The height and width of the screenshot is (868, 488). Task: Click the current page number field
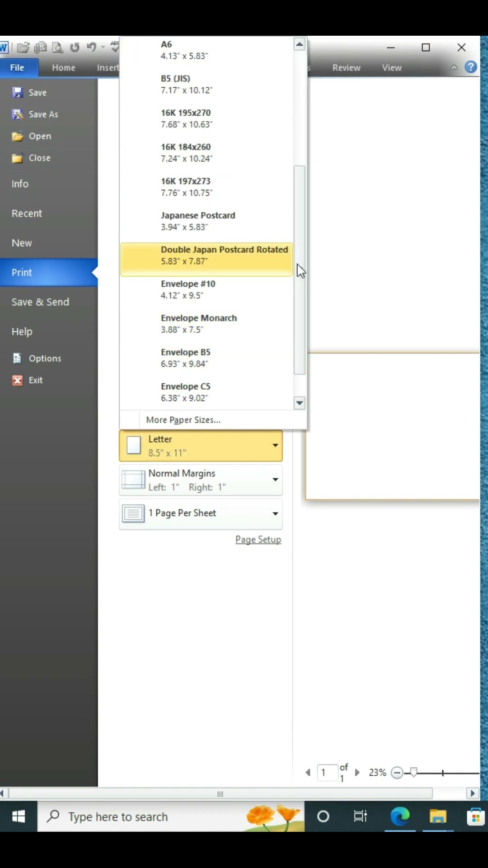click(328, 773)
